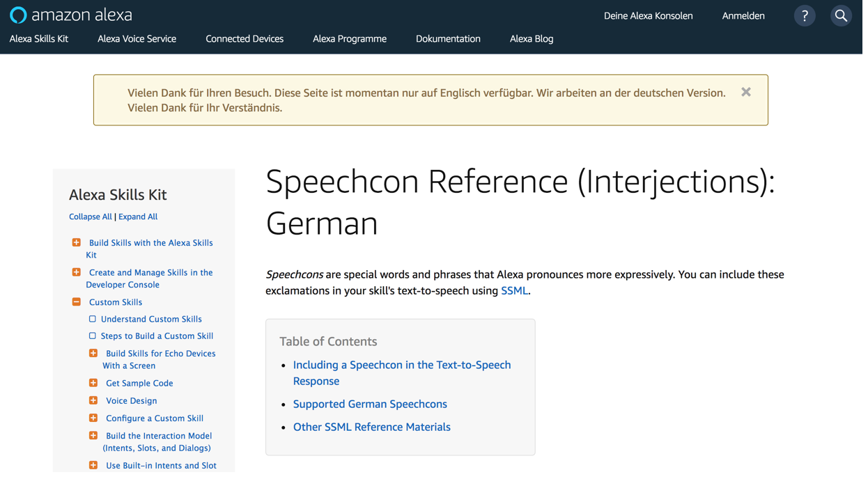This screenshot has height=479, width=868.
Task: Open the Alexa Voice Service menu
Action: coord(138,39)
